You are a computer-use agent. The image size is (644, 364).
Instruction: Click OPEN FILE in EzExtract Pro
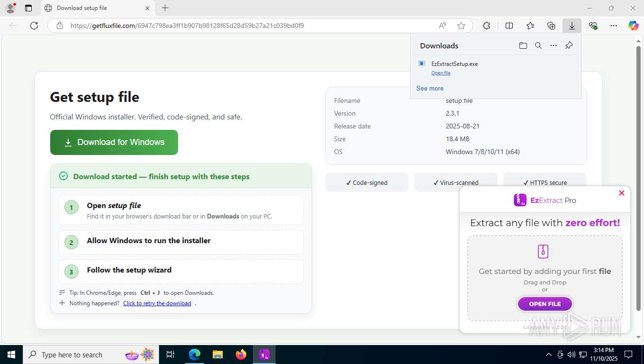pos(545,304)
